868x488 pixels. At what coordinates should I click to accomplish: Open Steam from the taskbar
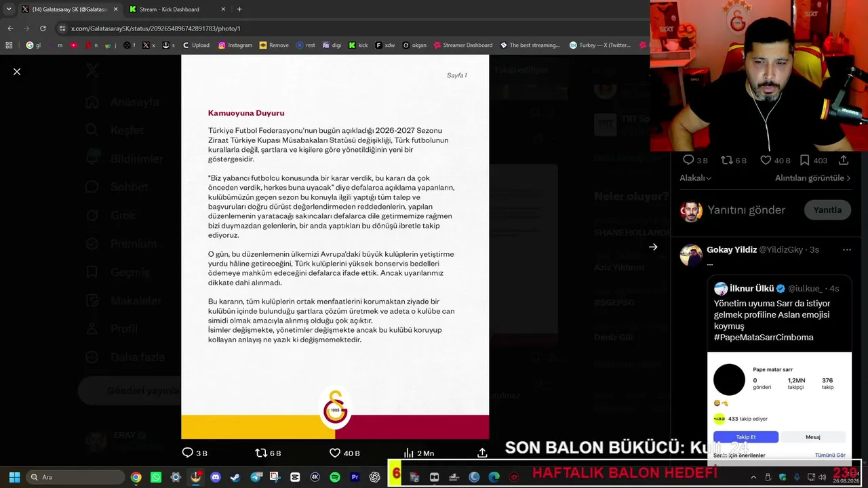(235, 477)
